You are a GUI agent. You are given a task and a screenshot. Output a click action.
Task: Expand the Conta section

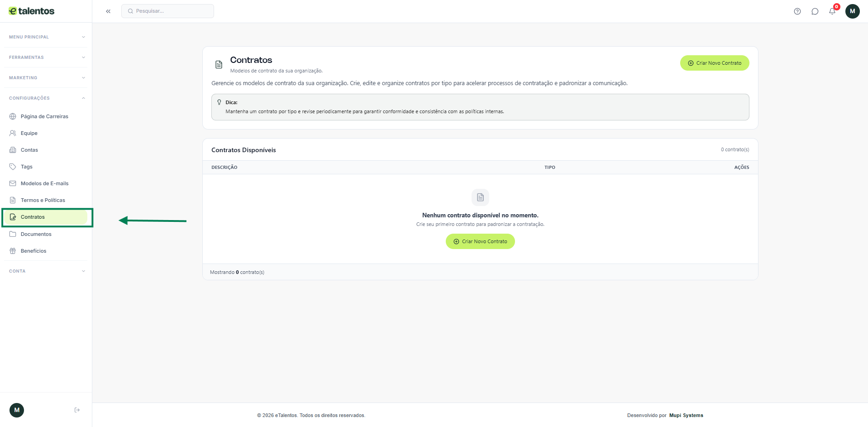pyautogui.click(x=47, y=271)
